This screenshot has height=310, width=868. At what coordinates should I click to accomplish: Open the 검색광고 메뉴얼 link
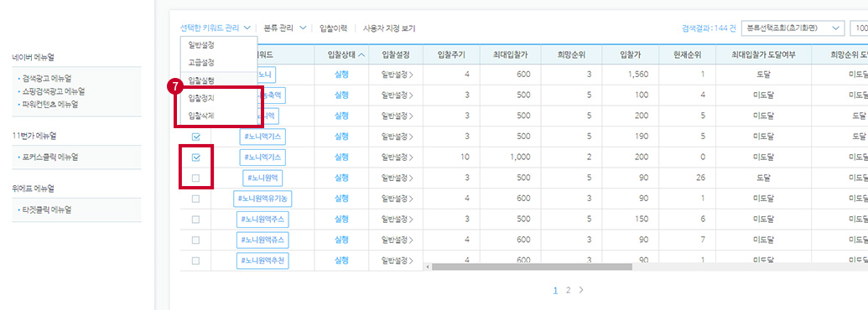pyautogui.click(x=46, y=79)
